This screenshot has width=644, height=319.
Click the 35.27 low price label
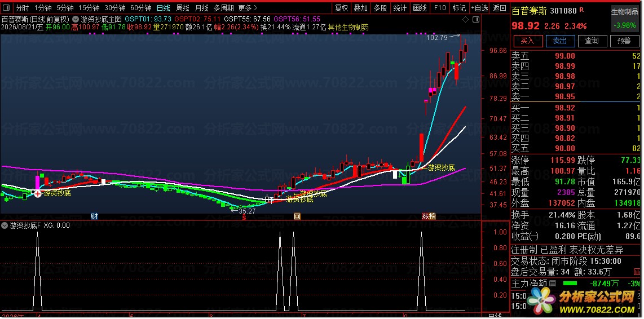pos(247,211)
